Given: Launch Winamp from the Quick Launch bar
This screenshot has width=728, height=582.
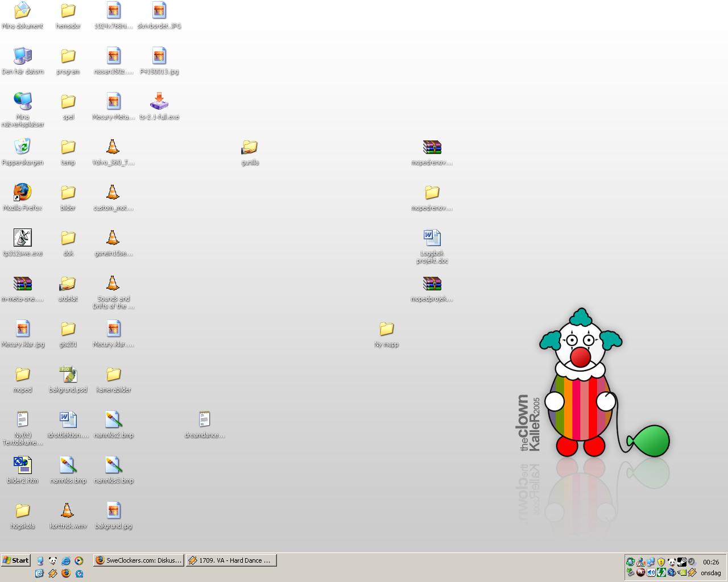Looking at the screenshot, I should pos(53,573).
